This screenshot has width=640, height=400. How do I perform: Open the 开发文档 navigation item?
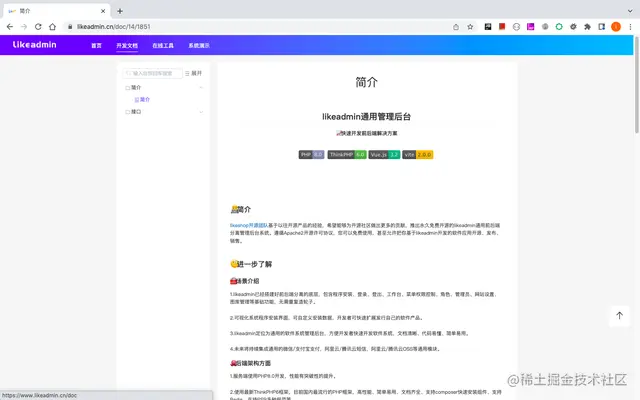127,45
